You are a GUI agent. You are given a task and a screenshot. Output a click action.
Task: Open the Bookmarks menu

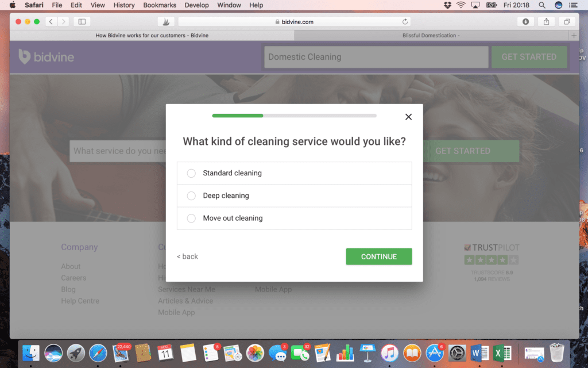point(160,5)
